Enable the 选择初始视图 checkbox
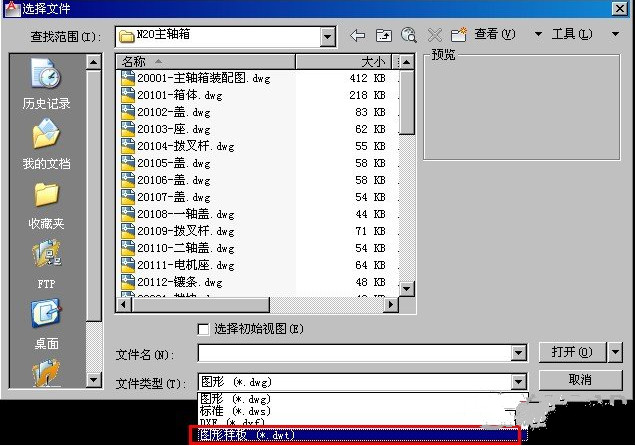 [204, 329]
